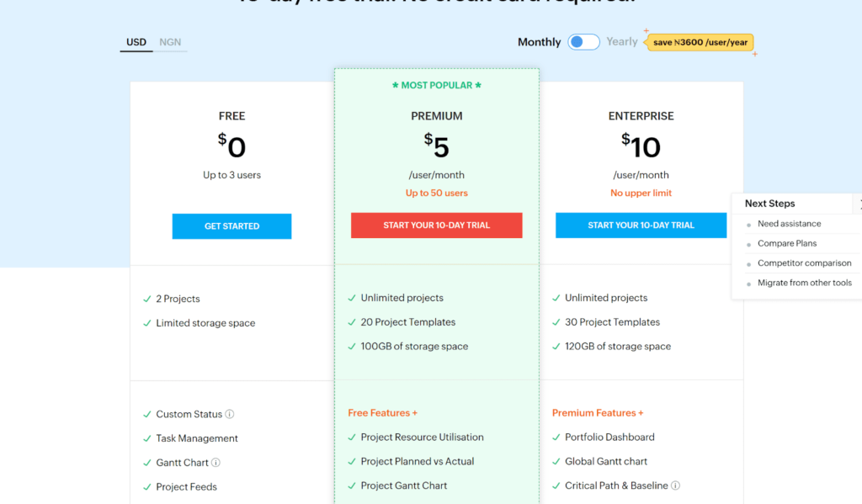862x504 pixels.
Task: Click the checkmark beside Task Management
Action: coord(146,438)
